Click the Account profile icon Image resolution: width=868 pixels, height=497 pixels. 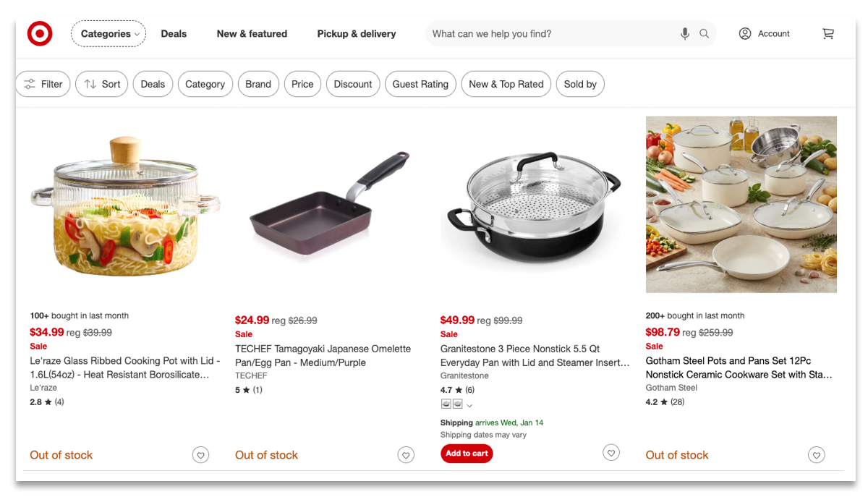745,34
